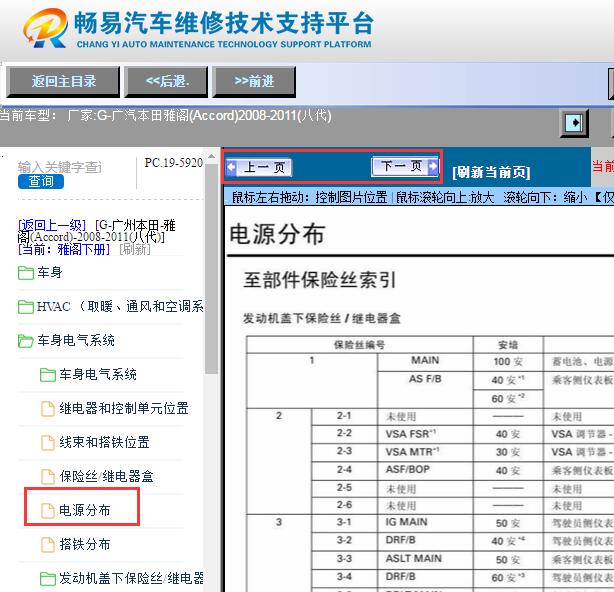Click the 当前：雅阁下册 link
The image size is (614, 592).
tap(64, 249)
